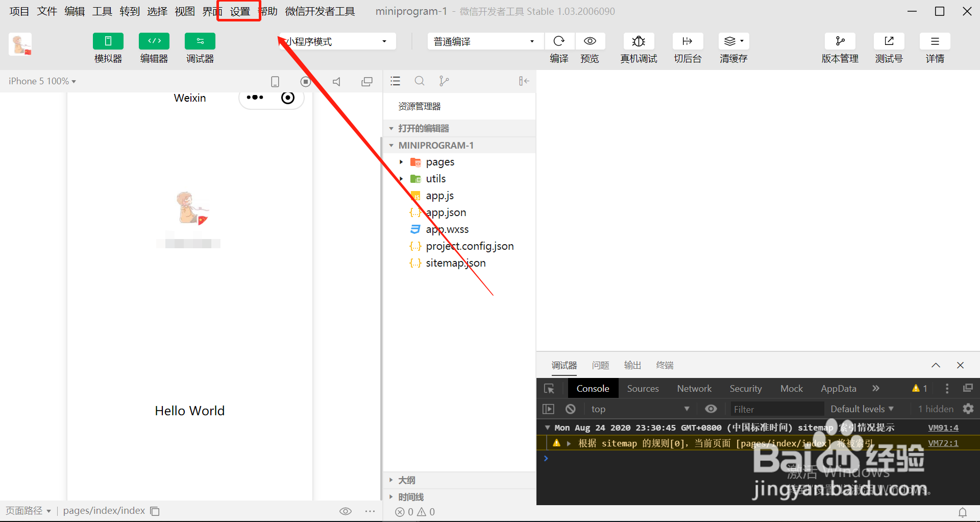Open the devtools three-dot menu
This screenshot has height=522, width=980.
point(947,389)
